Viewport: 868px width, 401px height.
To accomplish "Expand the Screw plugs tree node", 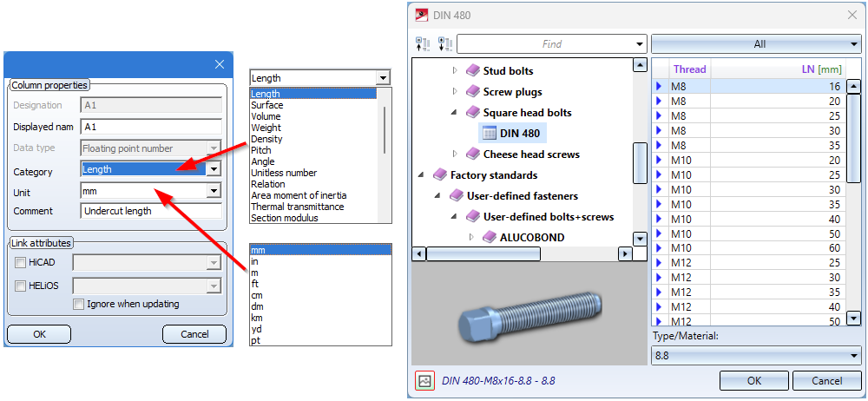I will click(456, 91).
